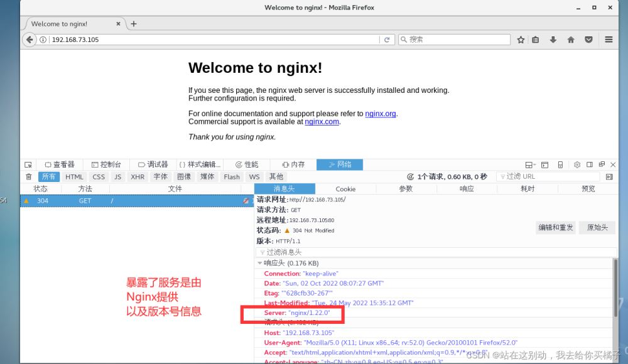Filter requests by 其他 other
Image resolution: width=628 pixels, height=364 pixels.
point(276,176)
